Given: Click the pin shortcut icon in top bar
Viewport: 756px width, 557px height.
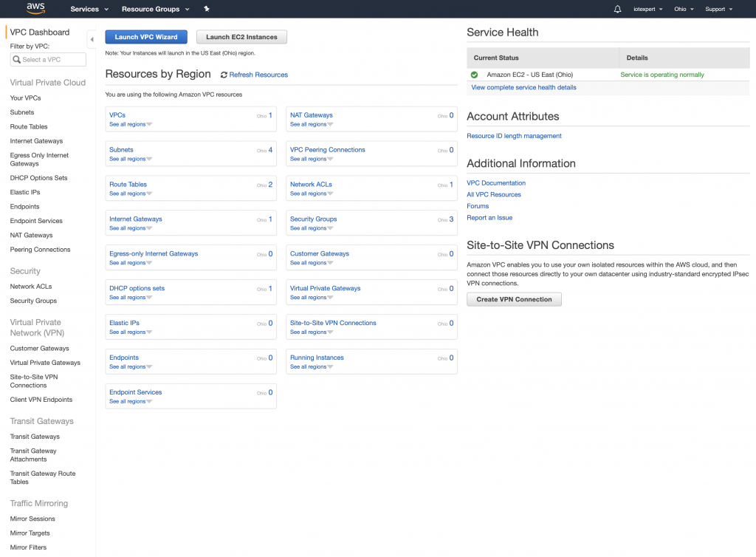Looking at the screenshot, I should point(207,9).
